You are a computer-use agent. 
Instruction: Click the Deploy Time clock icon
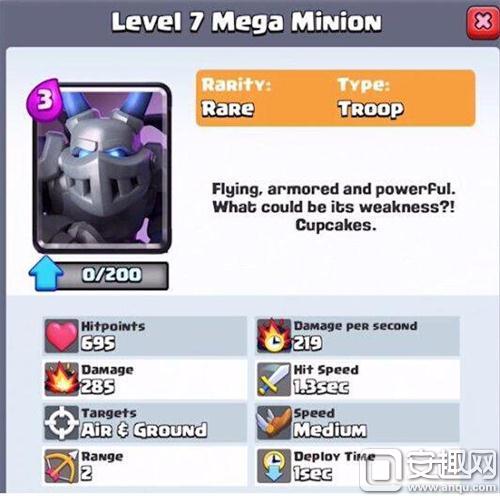pyautogui.click(x=274, y=466)
